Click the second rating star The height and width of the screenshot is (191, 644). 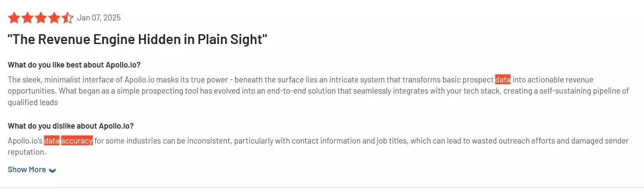click(x=27, y=18)
